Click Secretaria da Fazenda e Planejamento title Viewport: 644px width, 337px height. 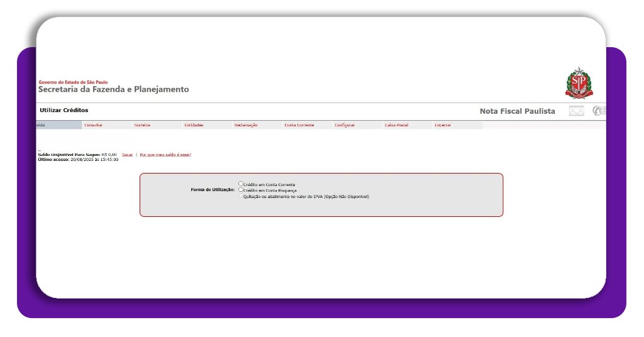113,89
